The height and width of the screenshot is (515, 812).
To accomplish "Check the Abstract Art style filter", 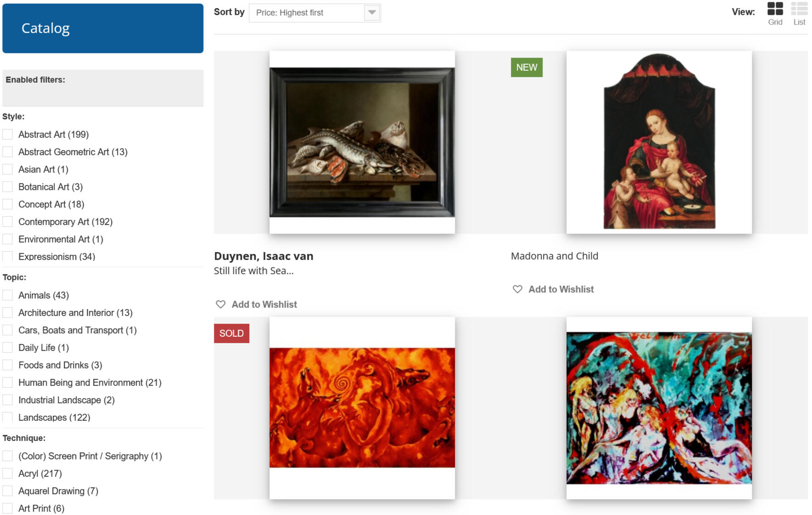I will (7, 134).
